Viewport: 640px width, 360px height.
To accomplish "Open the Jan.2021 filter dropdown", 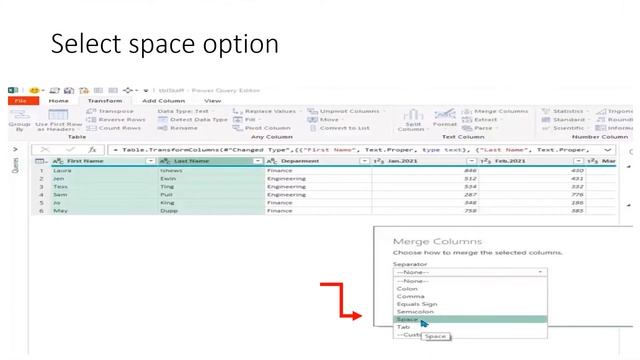I will tap(472, 161).
